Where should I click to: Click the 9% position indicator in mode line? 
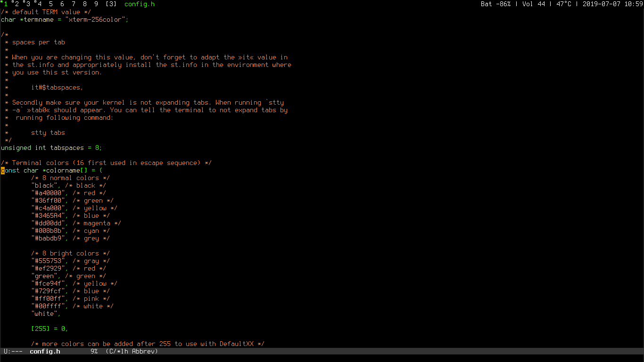pos(94,351)
